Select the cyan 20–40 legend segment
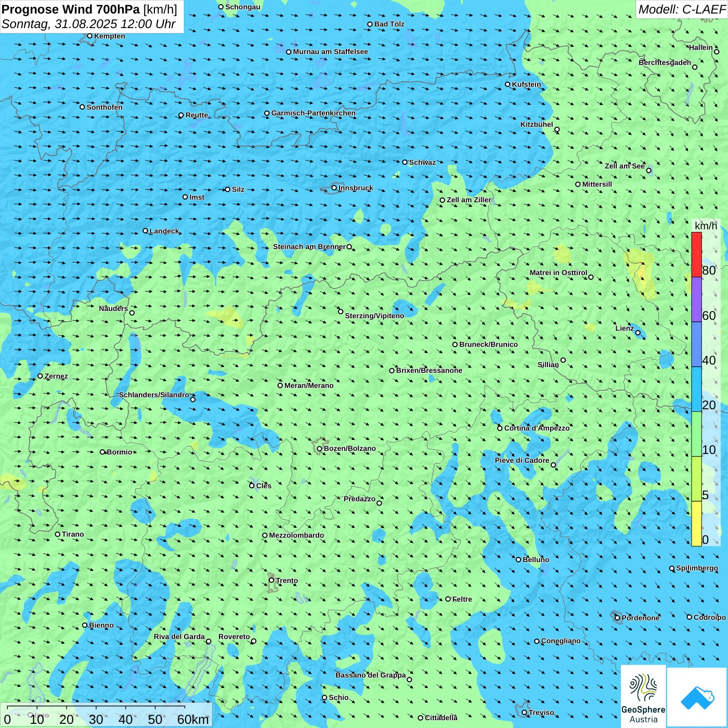The image size is (728, 728). tap(696, 389)
